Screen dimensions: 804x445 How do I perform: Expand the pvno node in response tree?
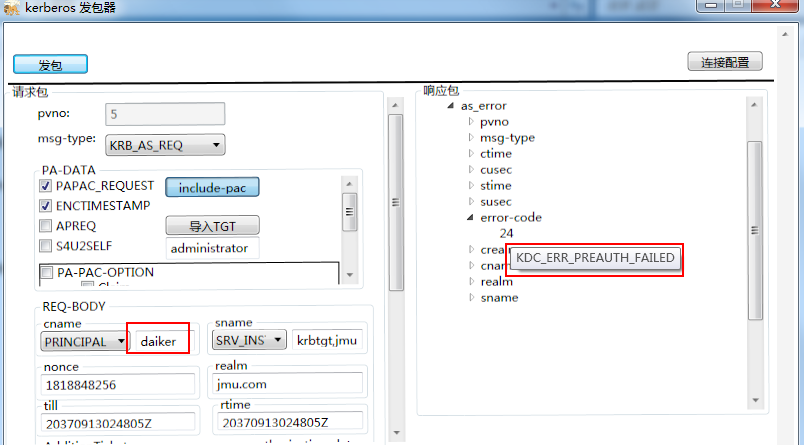tap(471, 122)
